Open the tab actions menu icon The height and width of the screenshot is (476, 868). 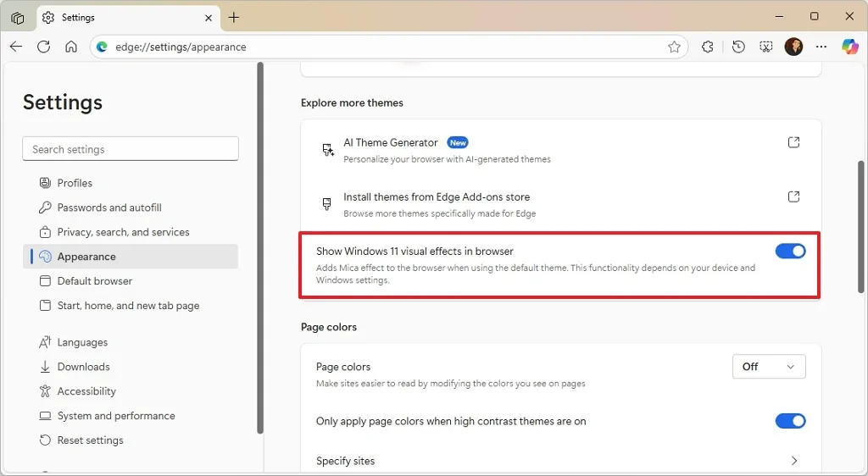click(x=18, y=18)
